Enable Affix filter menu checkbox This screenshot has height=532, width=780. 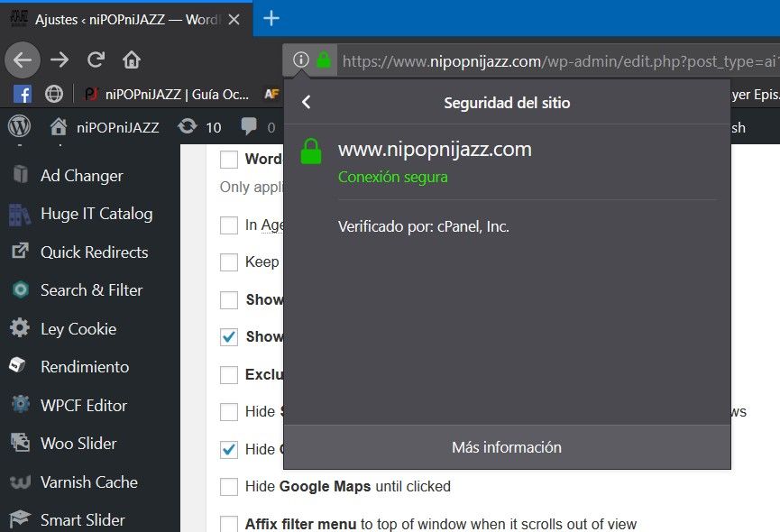point(229,524)
